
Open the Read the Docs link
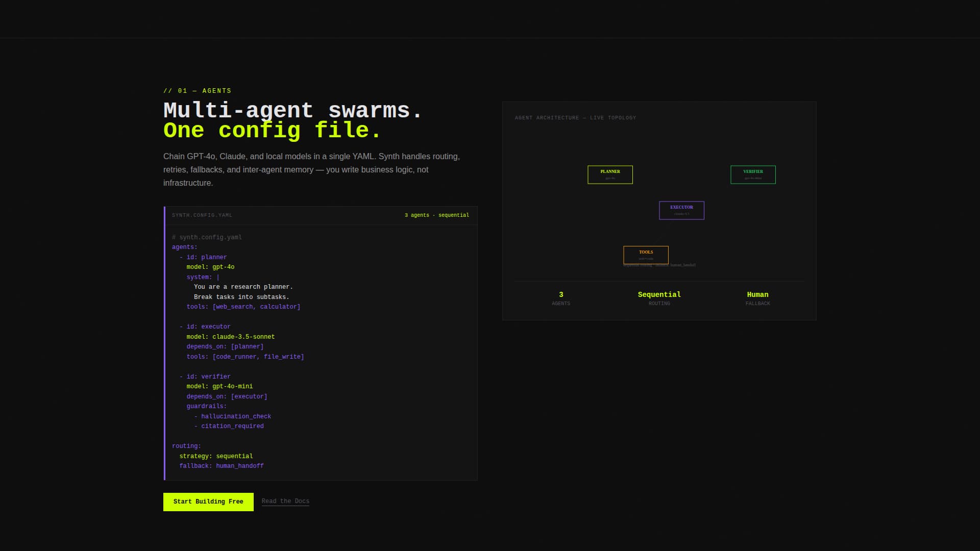click(285, 502)
